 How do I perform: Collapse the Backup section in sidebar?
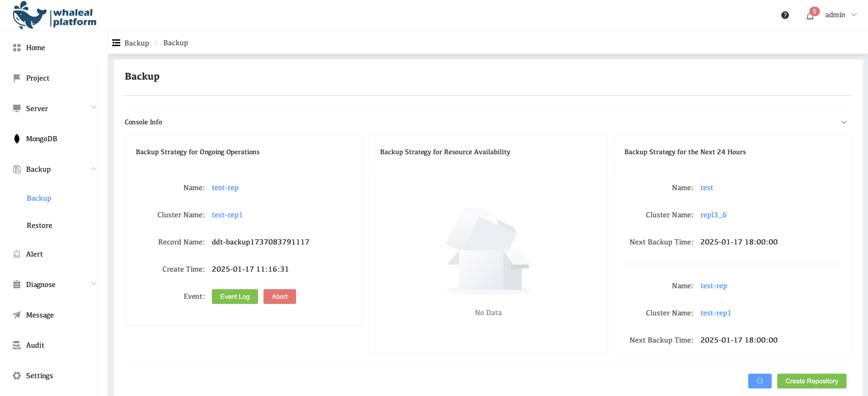click(x=94, y=168)
